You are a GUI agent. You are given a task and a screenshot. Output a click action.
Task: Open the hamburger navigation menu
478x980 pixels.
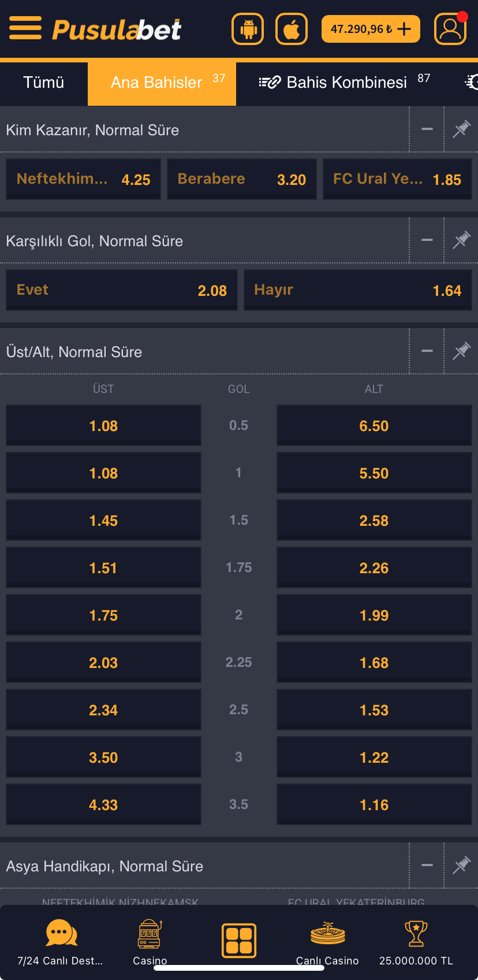pyautogui.click(x=25, y=28)
